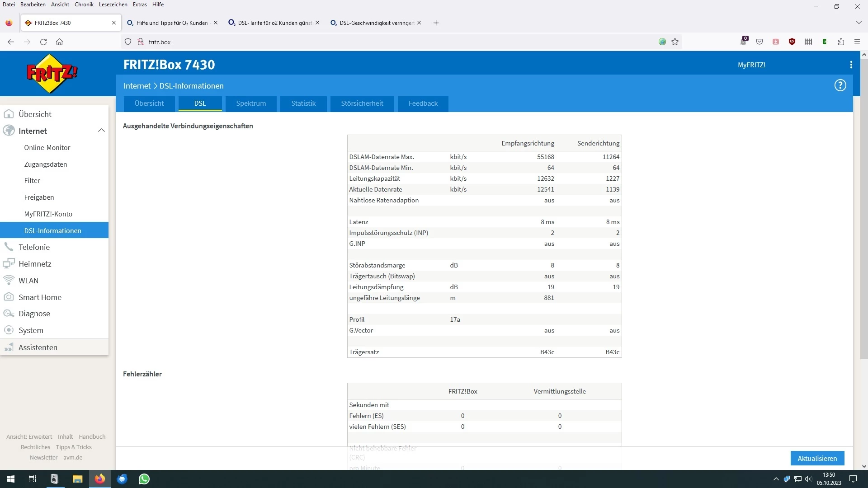The height and width of the screenshot is (488, 868).
Task: Open Firefox hamburger application menu
Action: [x=857, y=42]
